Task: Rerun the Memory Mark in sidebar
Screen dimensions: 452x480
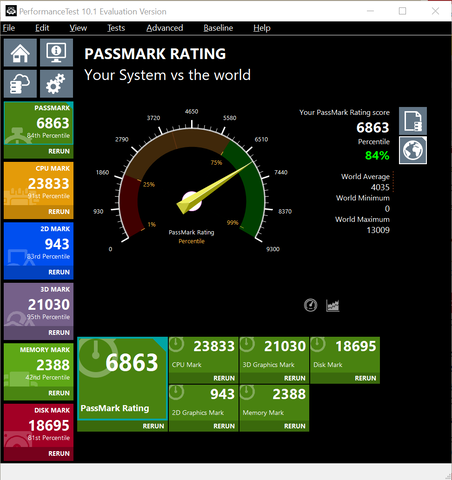Action: 59,393
